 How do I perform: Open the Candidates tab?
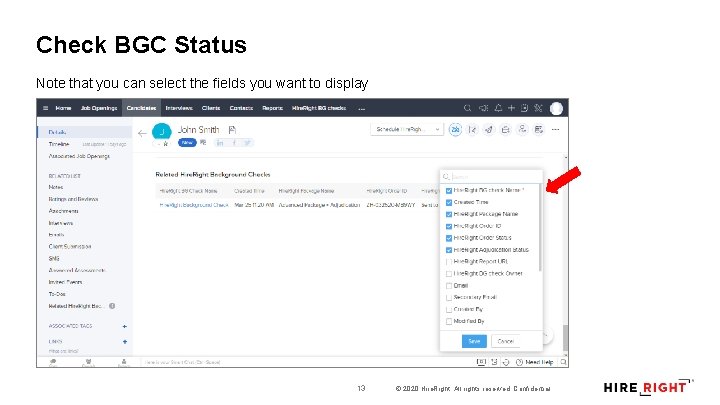tap(141, 108)
